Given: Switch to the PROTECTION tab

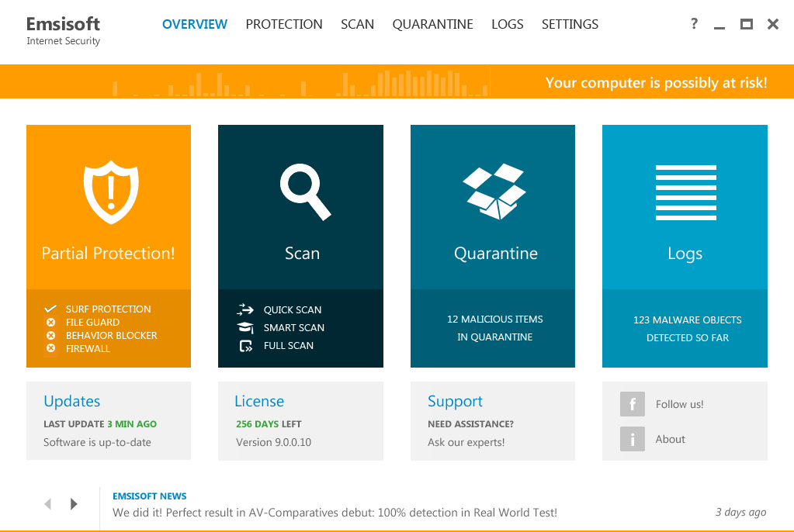Looking at the screenshot, I should [284, 24].
